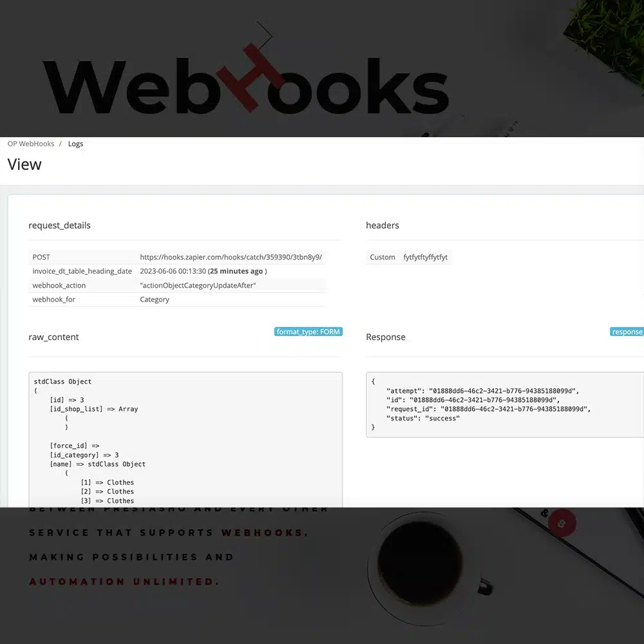Click the raw_content section heading

tap(53, 337)
